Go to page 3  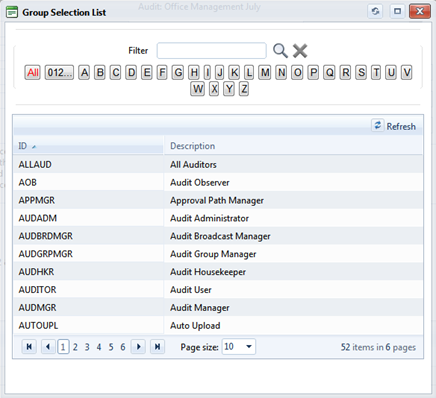coord(87,347)
